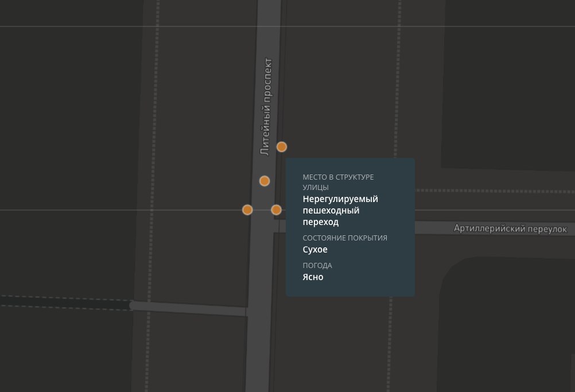Click the 'Нерегулируемый пешеходный переход' popup text
This screenshot has height=392, width=575.
coord(340,211)
